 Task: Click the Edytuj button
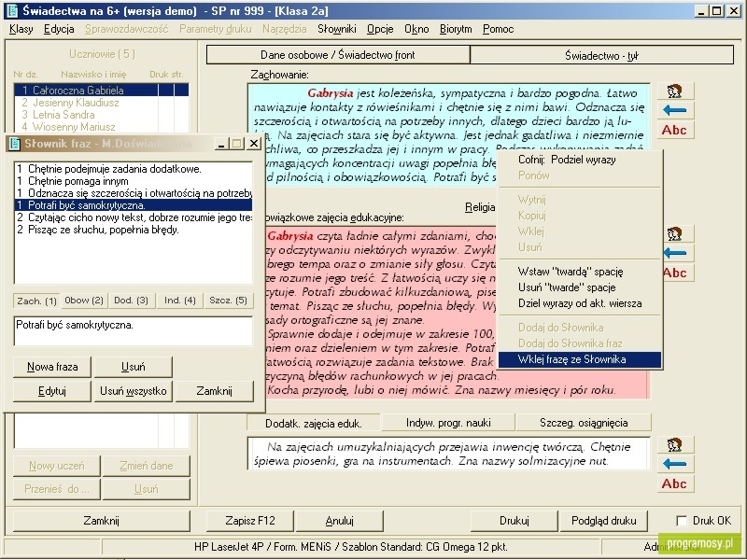52,391
